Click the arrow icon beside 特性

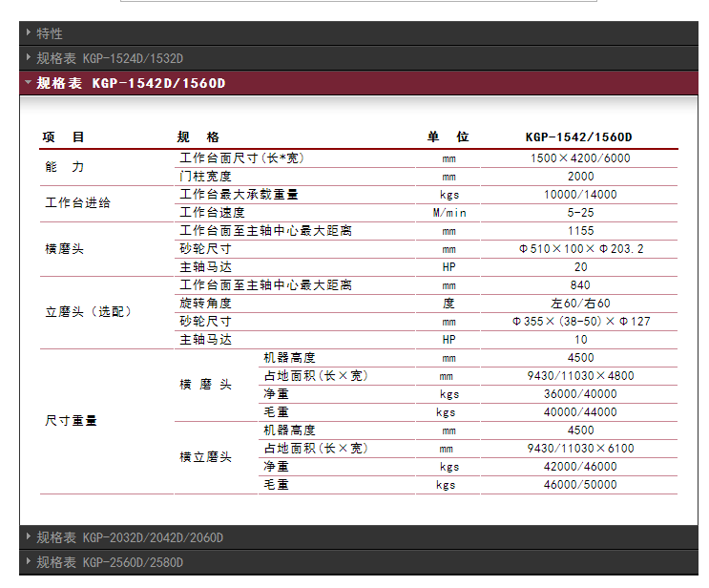click(29, 32)
